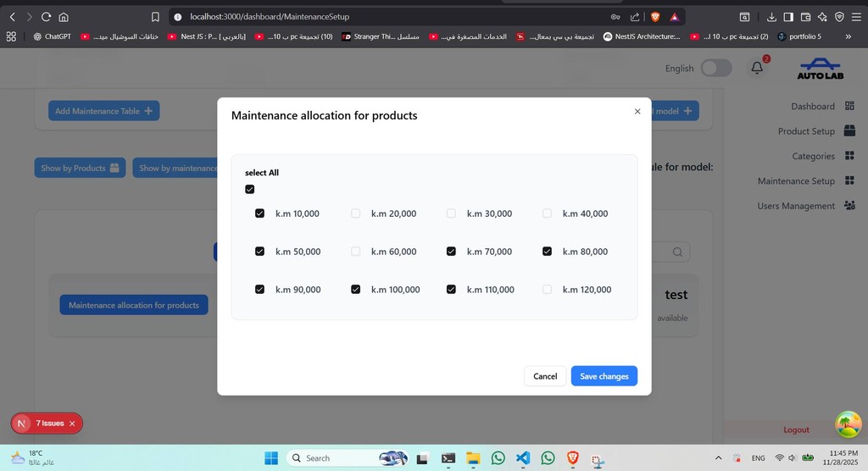Screen dimensions: 868x471
Task: Click the AUTO LAB logo
Action: point(820,69)
